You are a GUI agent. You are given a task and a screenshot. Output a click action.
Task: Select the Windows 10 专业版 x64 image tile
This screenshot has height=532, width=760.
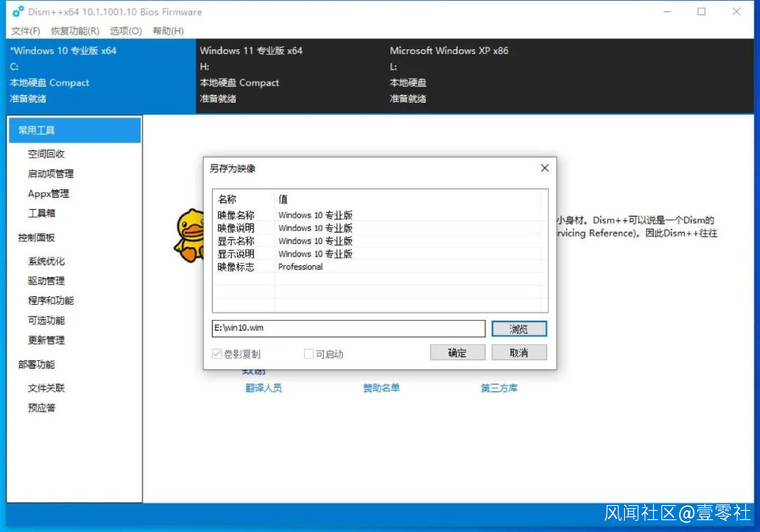(101, 75)
